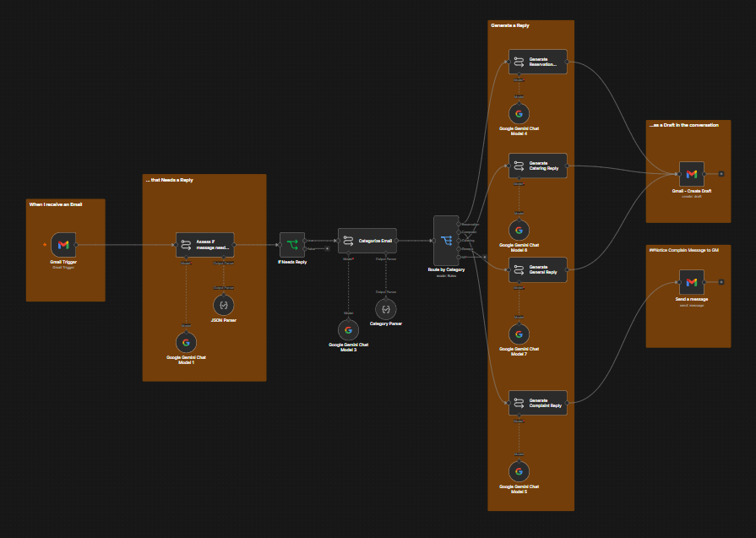Select the 'Generate a Reply' sticky note title

[x=510, y=25]
